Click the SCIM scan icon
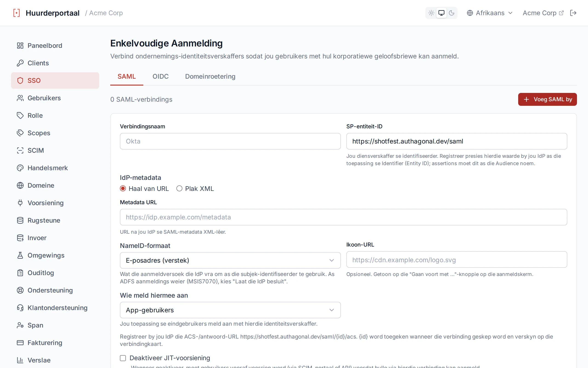 [x=20, y=150]
